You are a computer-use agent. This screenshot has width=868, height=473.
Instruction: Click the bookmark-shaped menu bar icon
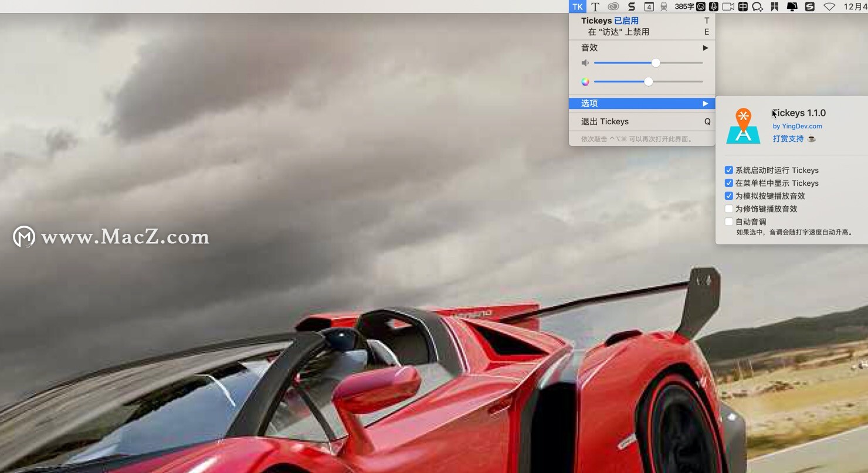coord(774,6)
